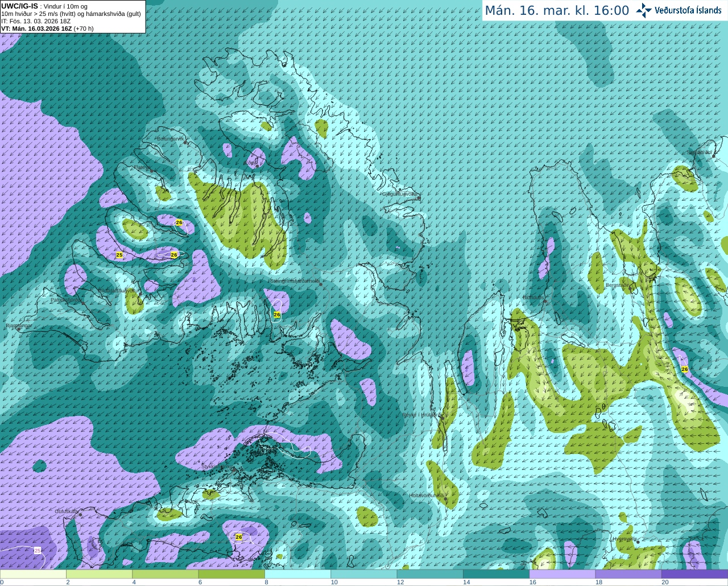728x586 pixels.
Task: Click the Patreksfjörður station label
Action: tap(67, 300)
